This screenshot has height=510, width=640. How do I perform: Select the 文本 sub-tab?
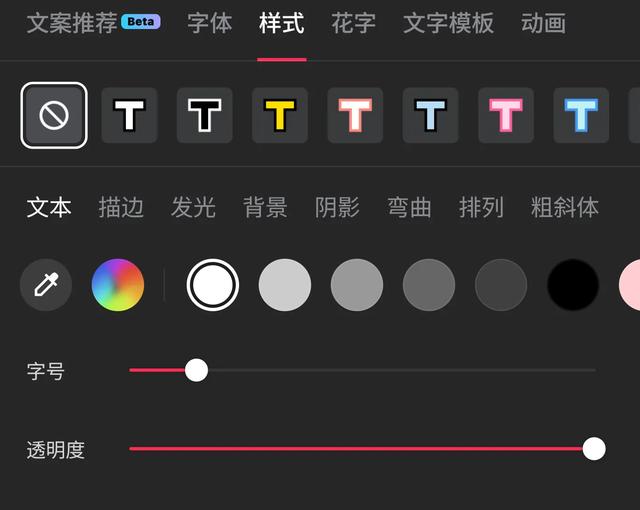(x=49, y=207)
